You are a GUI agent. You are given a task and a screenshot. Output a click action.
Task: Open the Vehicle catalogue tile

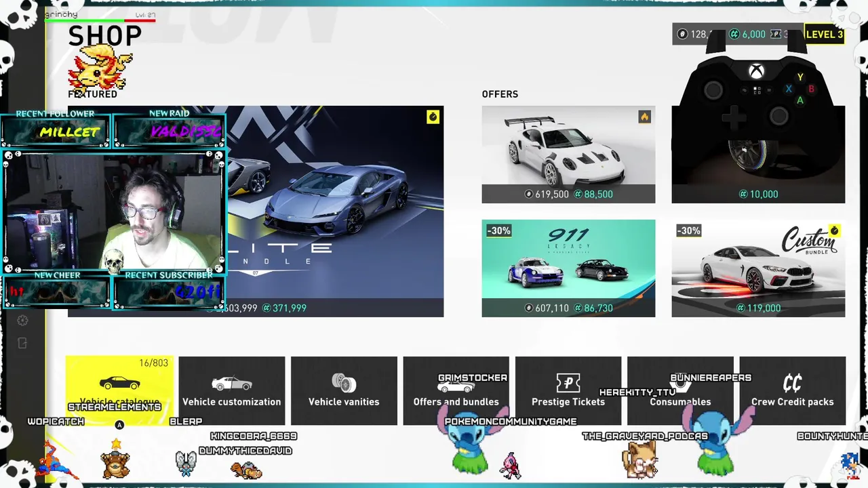(x=119, y=390)
